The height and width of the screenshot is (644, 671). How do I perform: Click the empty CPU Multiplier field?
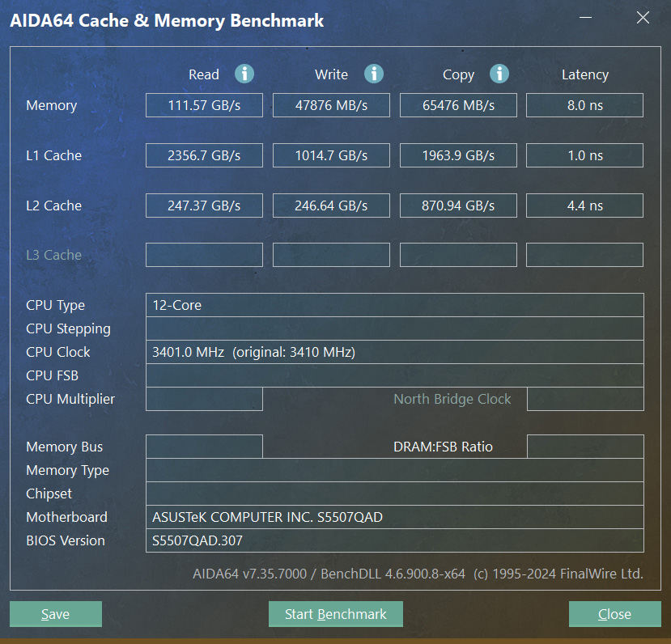(204, 399)
